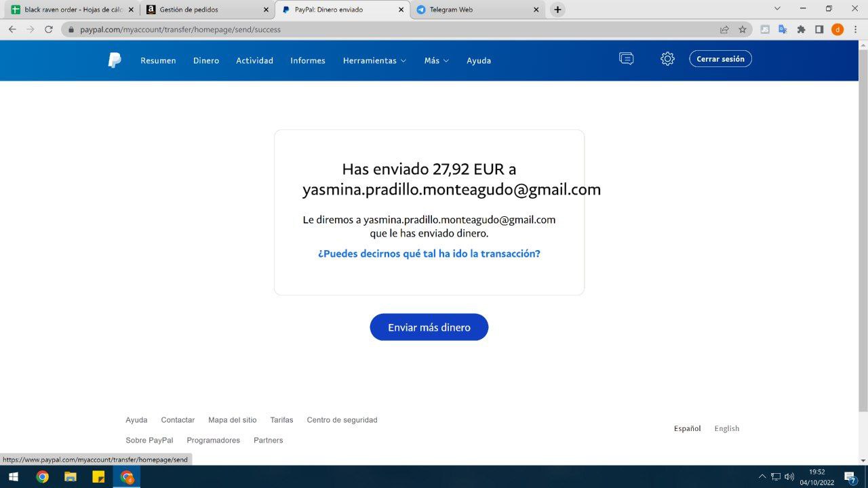Screen dimensions: 868x488
Task: Open the Chrome extensions puzzle icon
Action: point(801,29)
